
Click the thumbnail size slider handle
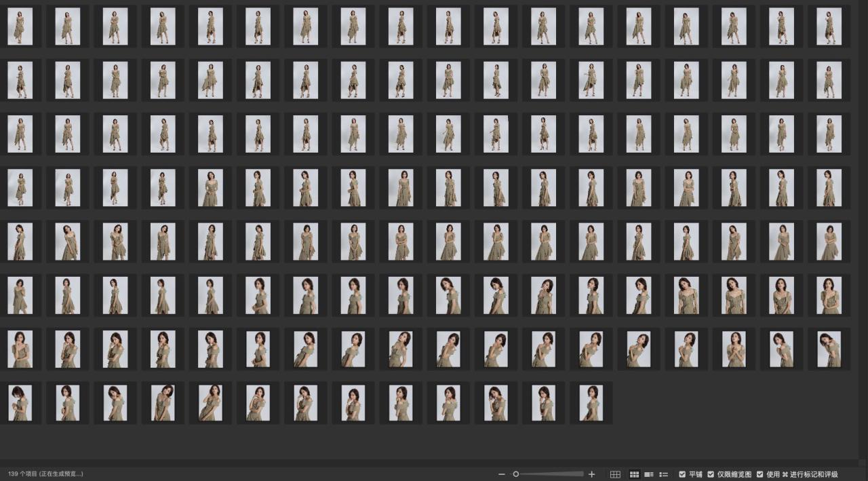coord(516,474)
